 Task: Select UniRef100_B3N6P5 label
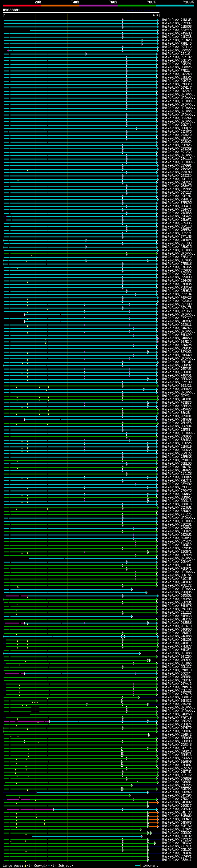pos(177,345)
